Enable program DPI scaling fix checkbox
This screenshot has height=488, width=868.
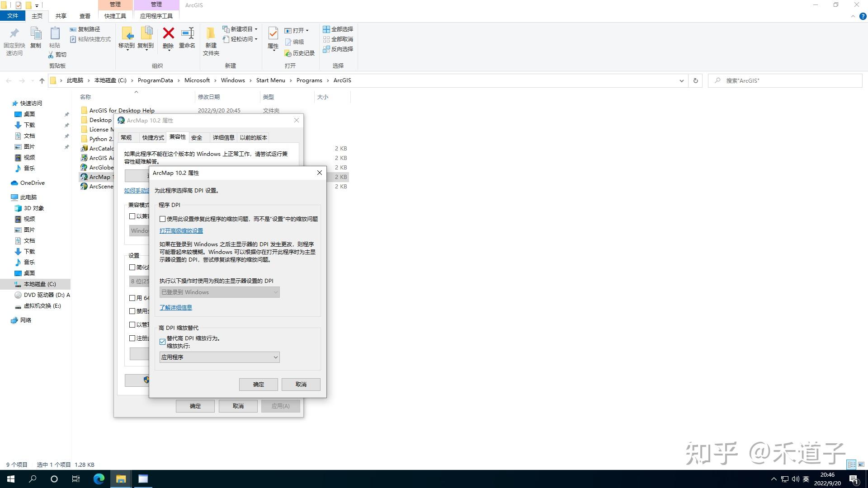(x=162, y=219)
